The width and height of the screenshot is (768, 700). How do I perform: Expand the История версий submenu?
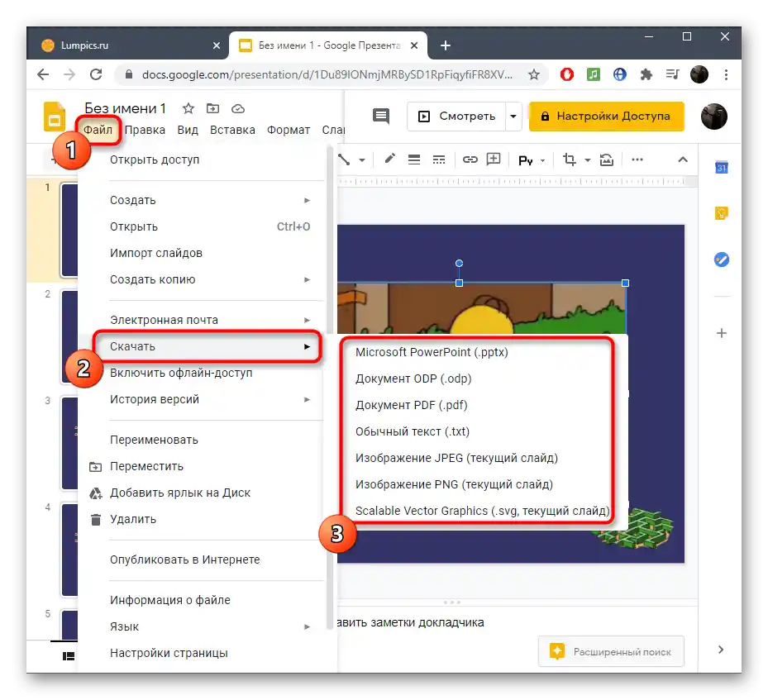307,399
